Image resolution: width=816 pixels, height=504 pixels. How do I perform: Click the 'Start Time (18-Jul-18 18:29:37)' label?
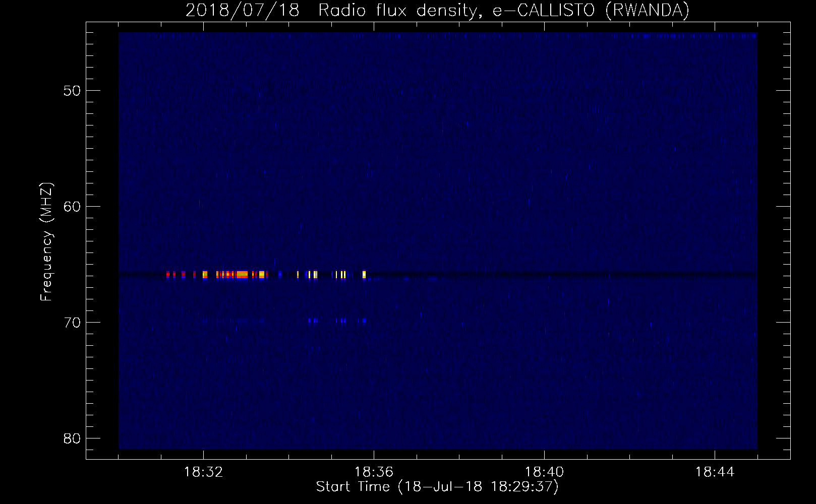437,487
